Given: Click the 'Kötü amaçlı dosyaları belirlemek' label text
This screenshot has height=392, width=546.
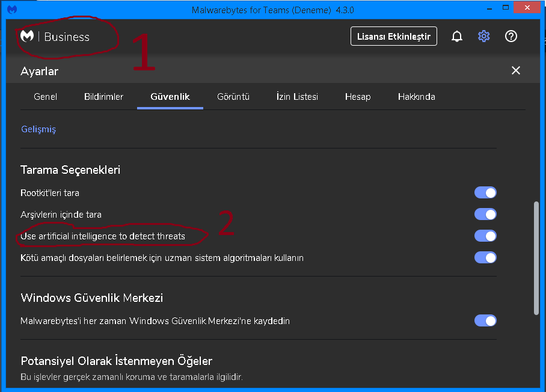Looking at the screenshot, I should pos(162,258).
